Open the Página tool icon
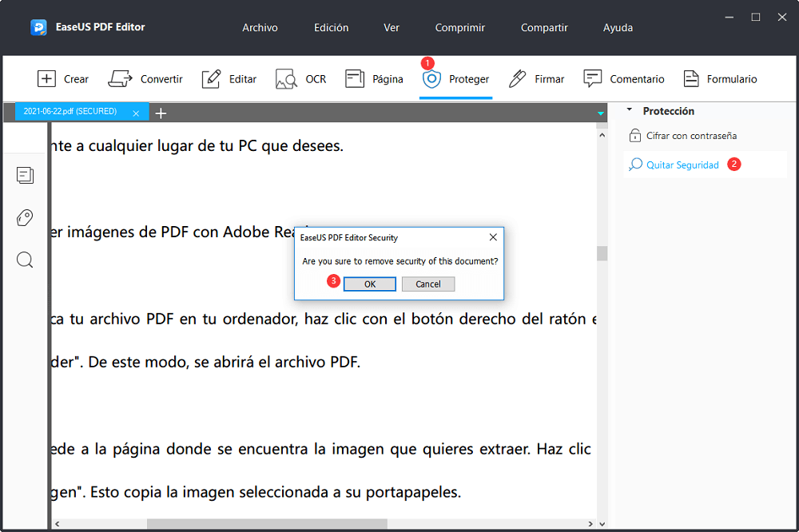 click(x=355, y=79)
